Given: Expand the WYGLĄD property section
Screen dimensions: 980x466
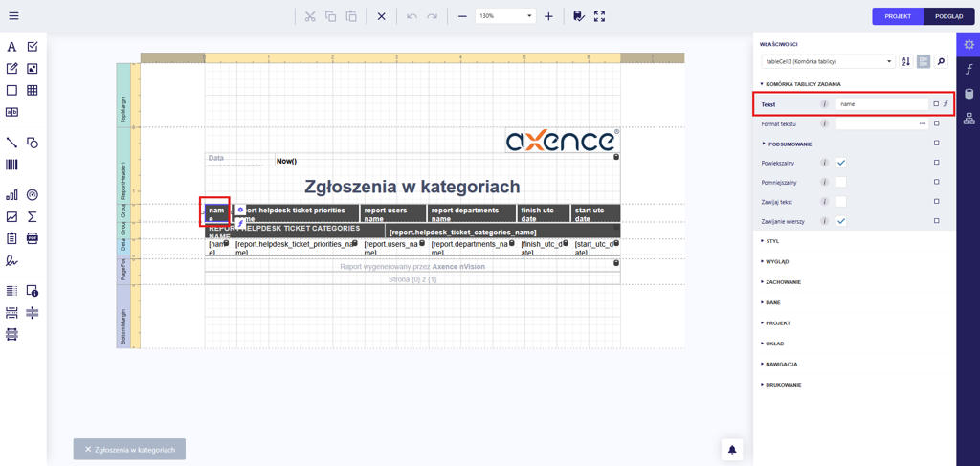Looking at the screenshot, I should 776,261.
